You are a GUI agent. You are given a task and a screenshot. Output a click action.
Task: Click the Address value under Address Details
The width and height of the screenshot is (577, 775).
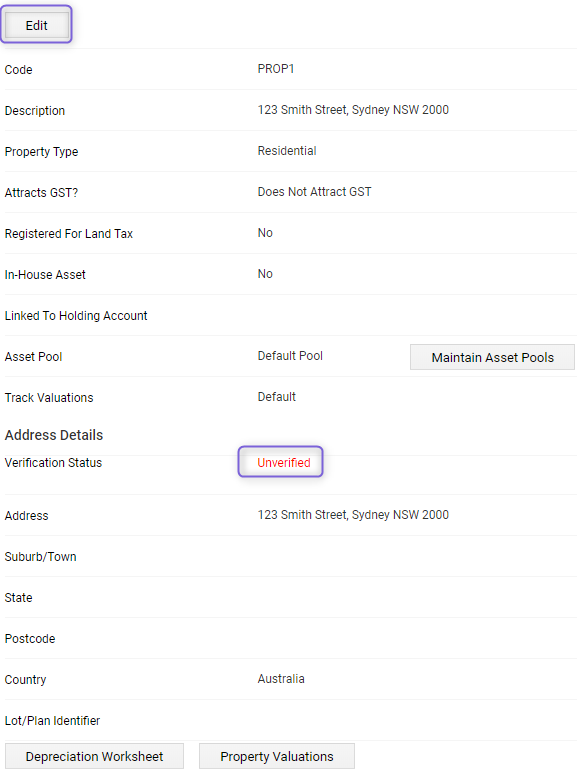[x=353, y=515]
